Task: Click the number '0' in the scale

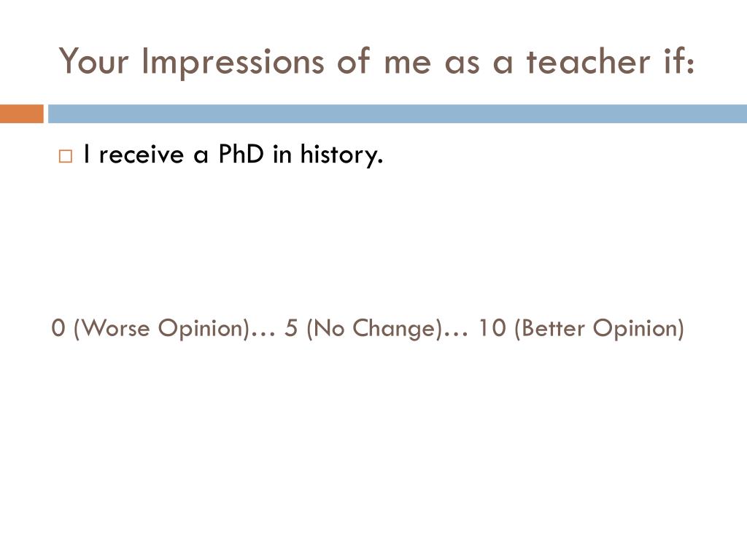Action: pyautogui.click(x=58, y=328)
